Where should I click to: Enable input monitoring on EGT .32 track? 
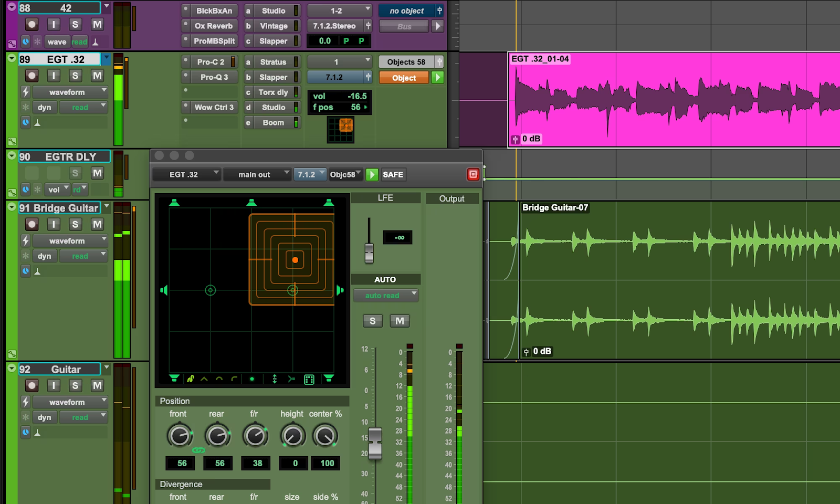pyautogui.click(x=54, y=76)
